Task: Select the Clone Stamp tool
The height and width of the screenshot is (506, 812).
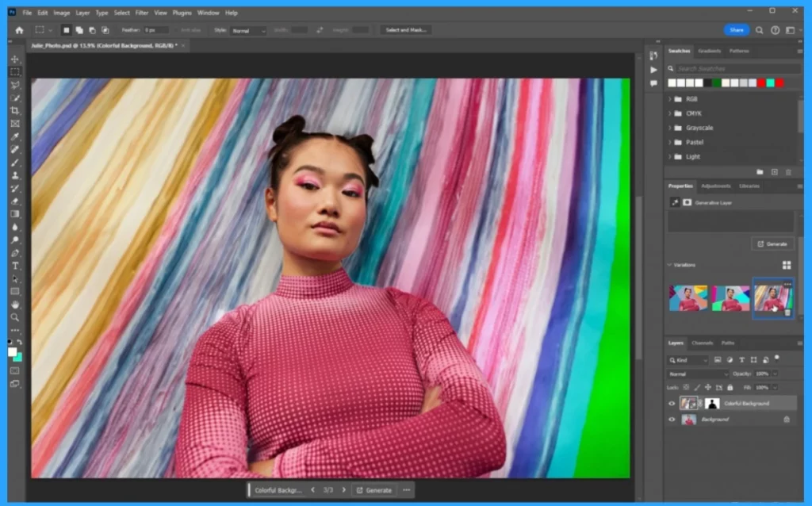Action: (x=15, y=175)
